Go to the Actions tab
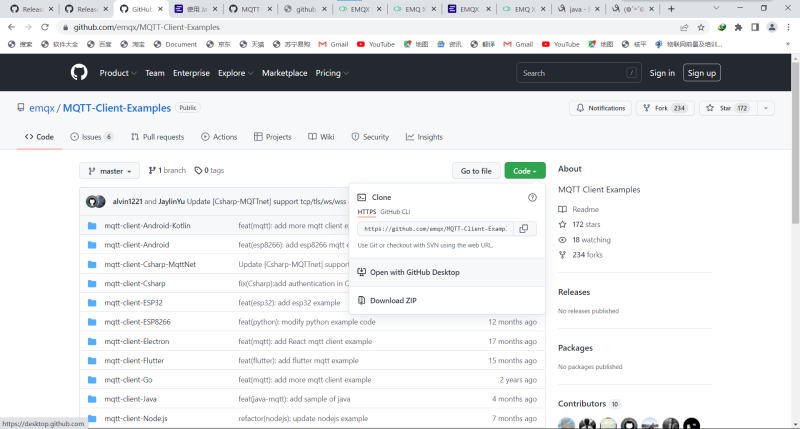 (219, 137)
